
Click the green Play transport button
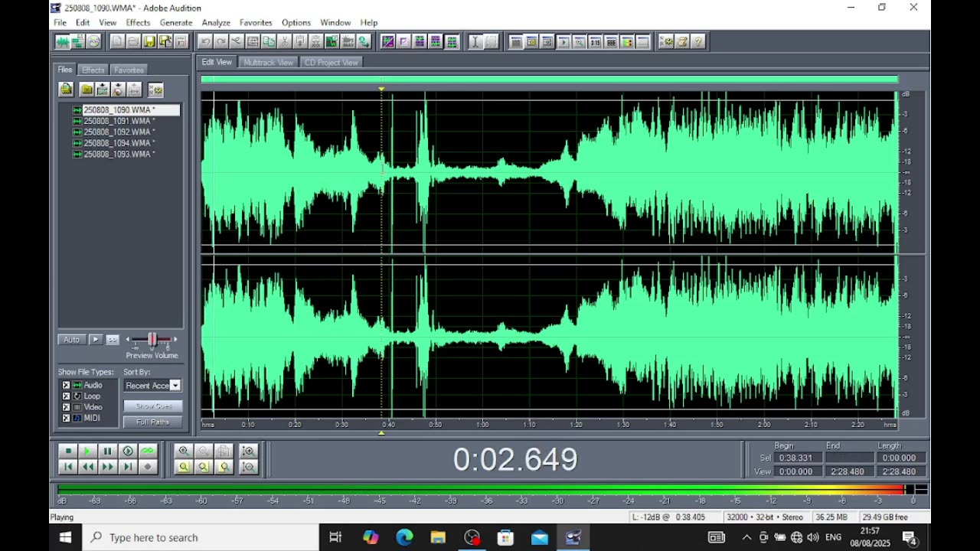pyautogui.click(x=87, y=452)
